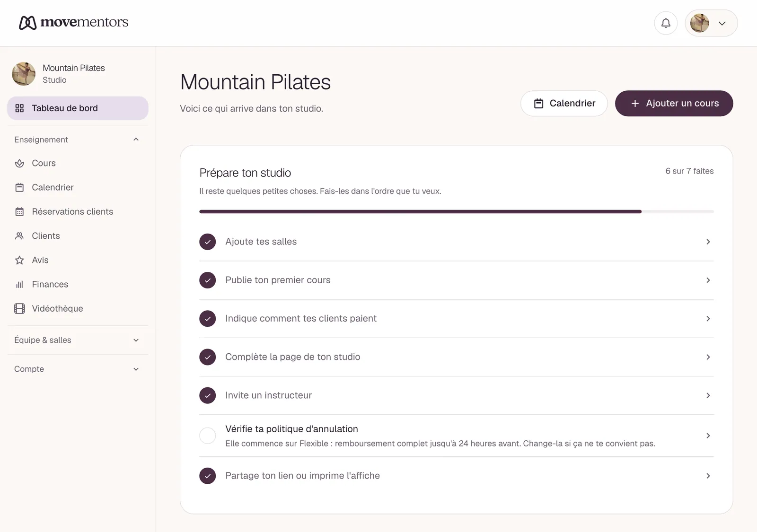The width and height of the screenshot is (757, 532).
Task: Toggle checkmark for Complète la page de ton studio
Action: pos(208,357)
